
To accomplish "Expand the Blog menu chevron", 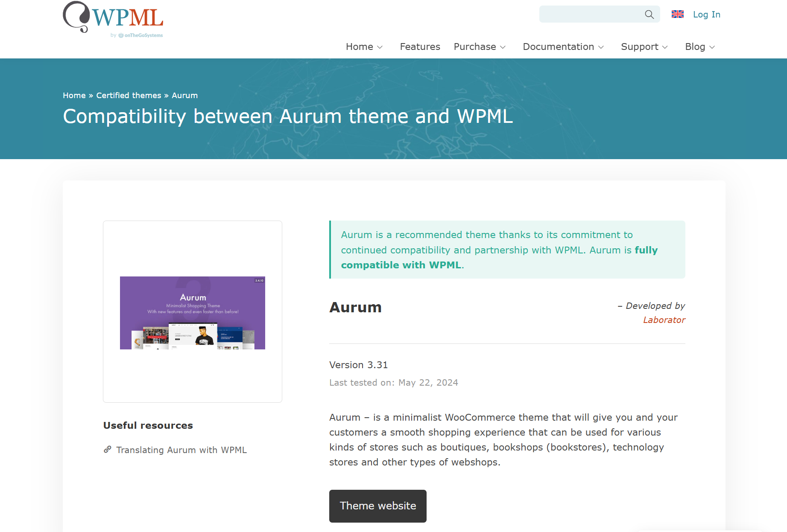I will point(712,47).
